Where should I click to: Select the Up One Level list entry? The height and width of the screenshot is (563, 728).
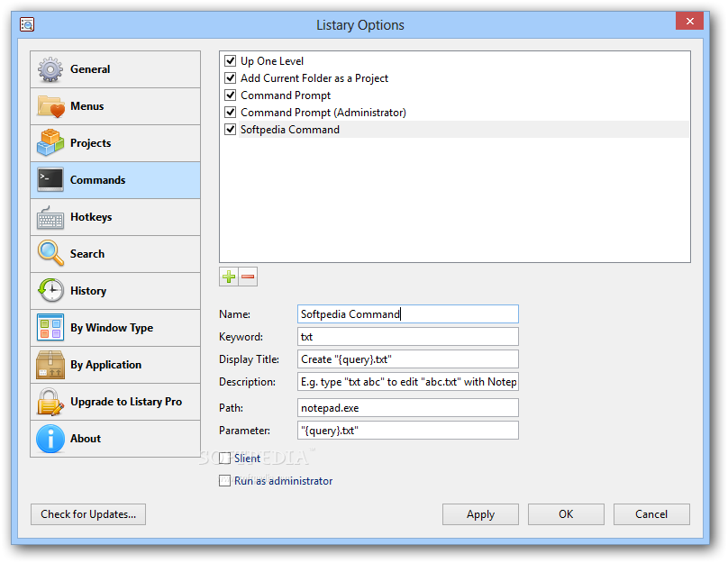pyautogui.click(x=272, y=60)
